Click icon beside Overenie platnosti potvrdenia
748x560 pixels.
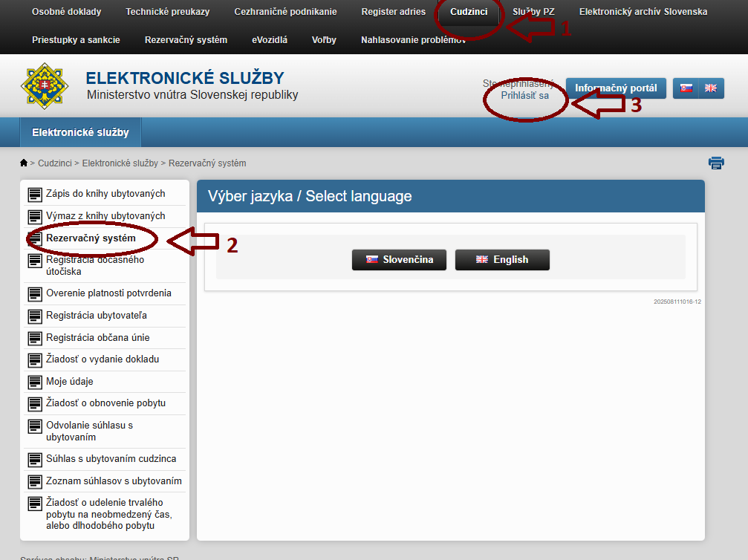click(x=34, y=294)
